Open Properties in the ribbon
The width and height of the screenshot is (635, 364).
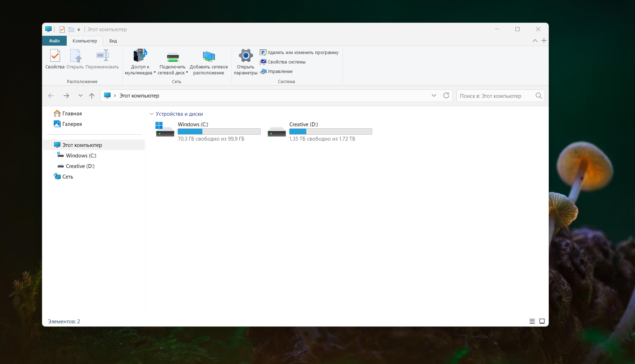click(55, 59)
